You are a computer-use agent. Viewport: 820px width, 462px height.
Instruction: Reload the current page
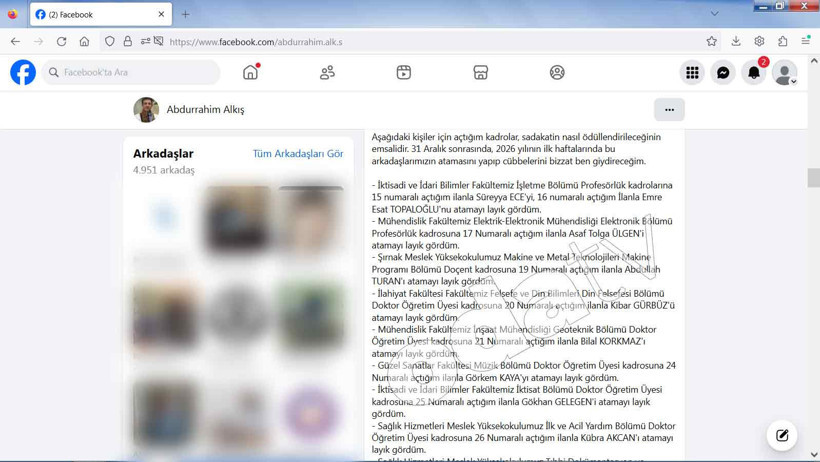[61, 42]
